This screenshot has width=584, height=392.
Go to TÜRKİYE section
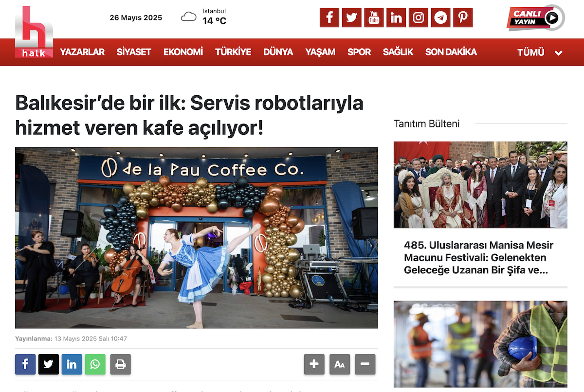click(x=233, y=52)
